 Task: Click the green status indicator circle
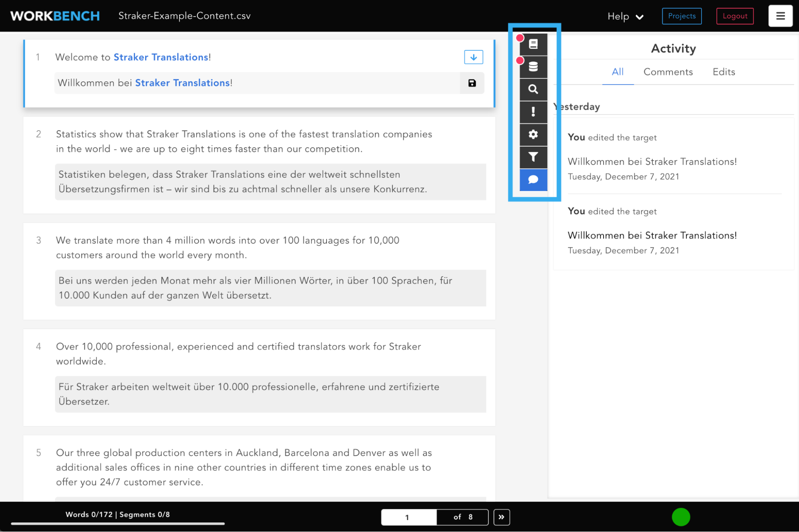point(681,517)
